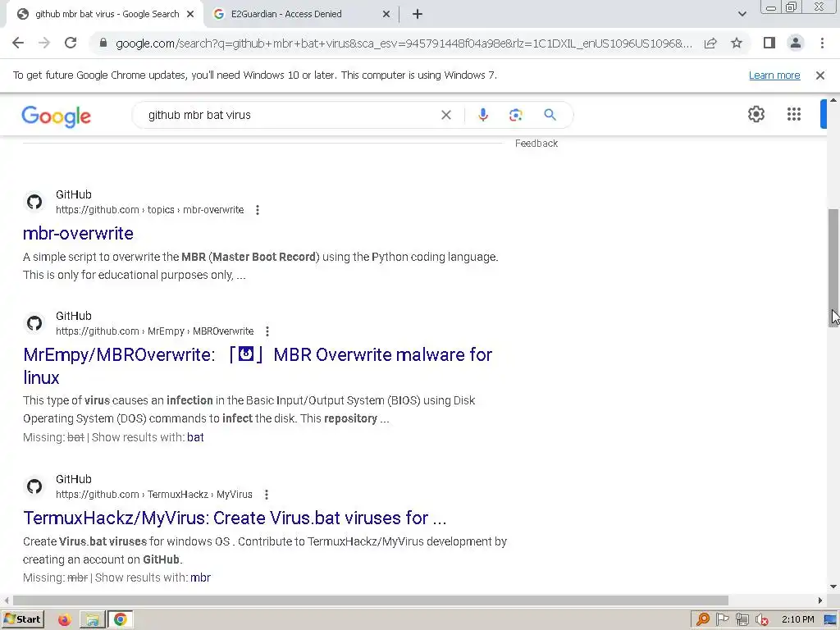
Task: Dismiss the Chrome update notification bar
Action: [819, 75]
